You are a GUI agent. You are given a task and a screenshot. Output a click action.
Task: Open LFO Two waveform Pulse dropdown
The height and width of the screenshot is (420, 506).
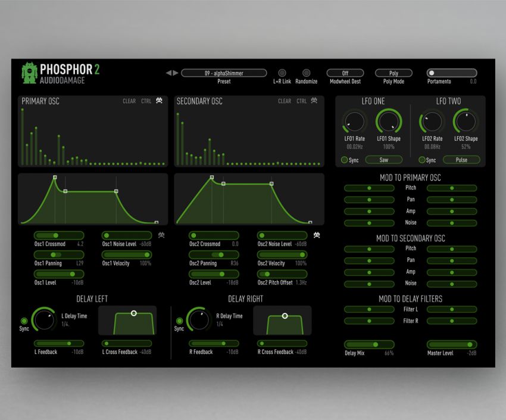pos(461,160)
